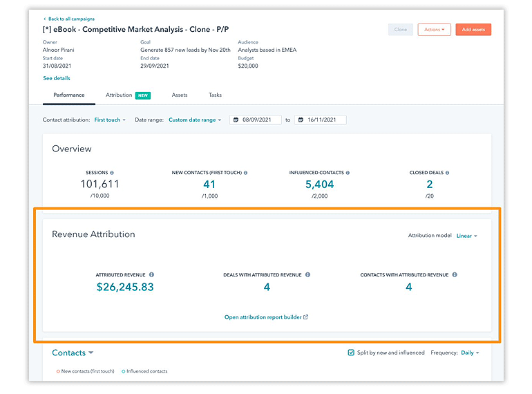The width and height of the screenshot is (532, 394).
Task: Click the back arrow to all campaigns
Action: coord(45,19)
